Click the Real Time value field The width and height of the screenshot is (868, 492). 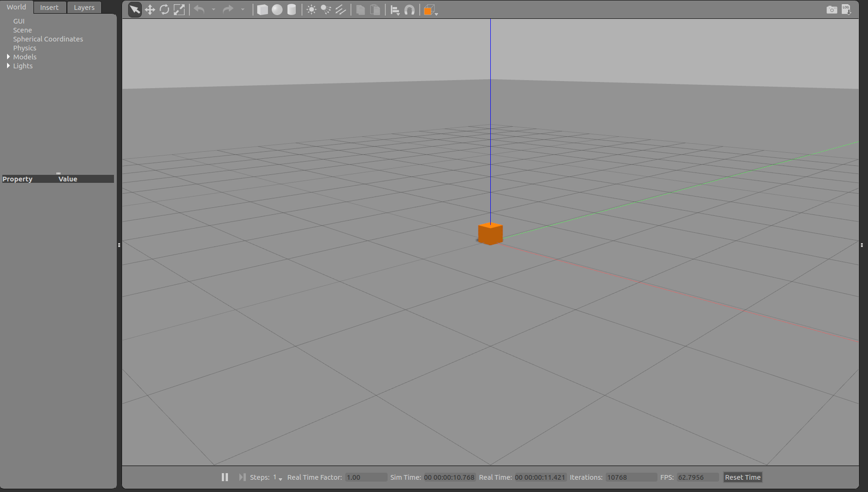click(540, 477)
